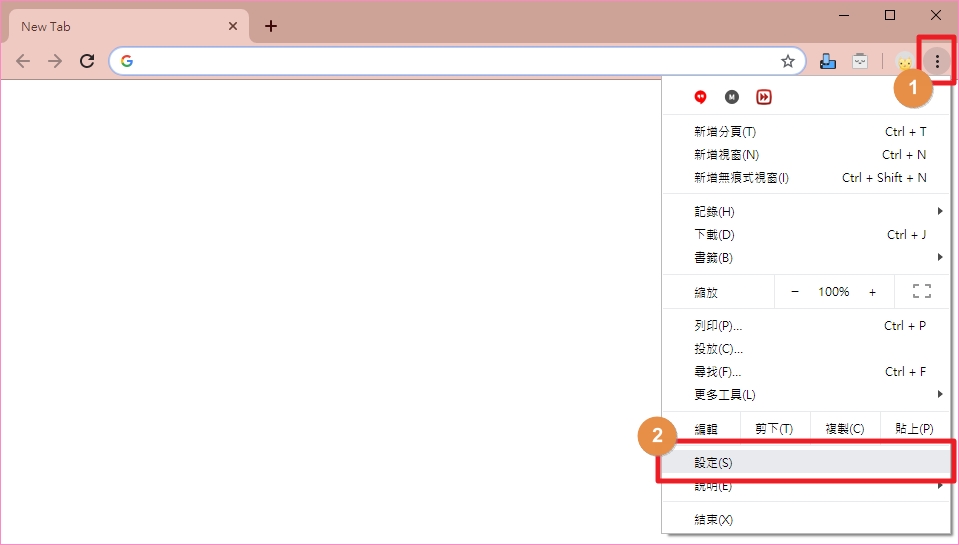Open a new tab with plus button
Viewport: 959px width, 545px height.
pos(271,26)
